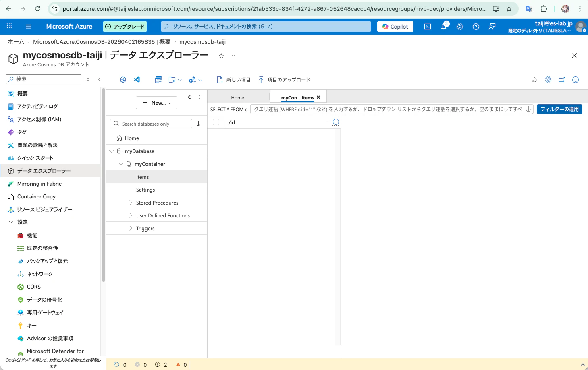The width and height of the screenshot is (588, 370).
Task: Select all items checkbox beside /id
Action: click(216, 122)
